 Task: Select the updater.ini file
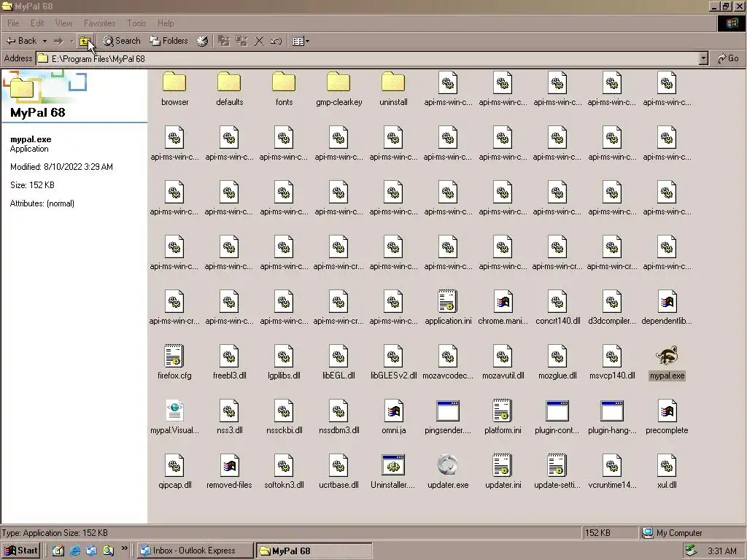click(x=503, y=472)
